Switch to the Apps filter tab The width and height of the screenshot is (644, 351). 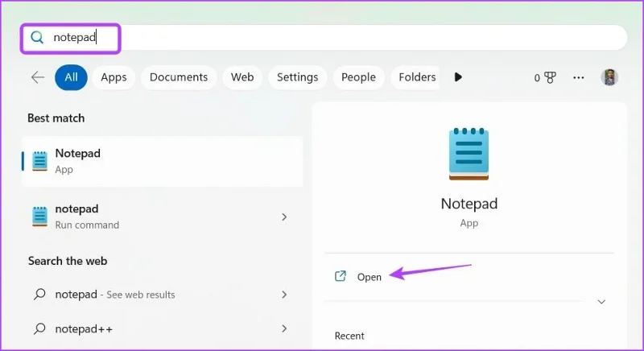pyautogui.click(x=114, y=77)
